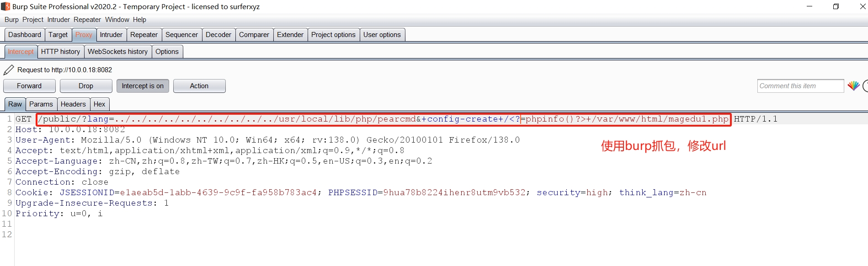This screenshot has height=266, width=868.
Task: Click the Accept-Encoding header line
Action: click(97, 171)
